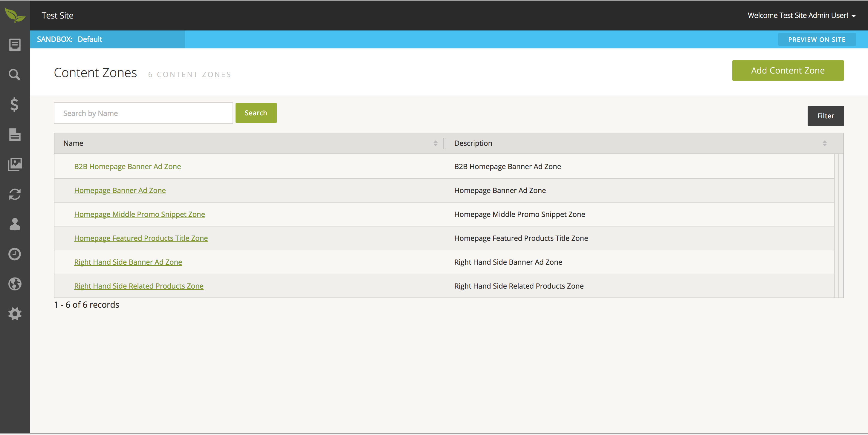Click the 'Right Hand Side Related Products Zone' description cell
The image size is (868, 435).
point(519,286)
